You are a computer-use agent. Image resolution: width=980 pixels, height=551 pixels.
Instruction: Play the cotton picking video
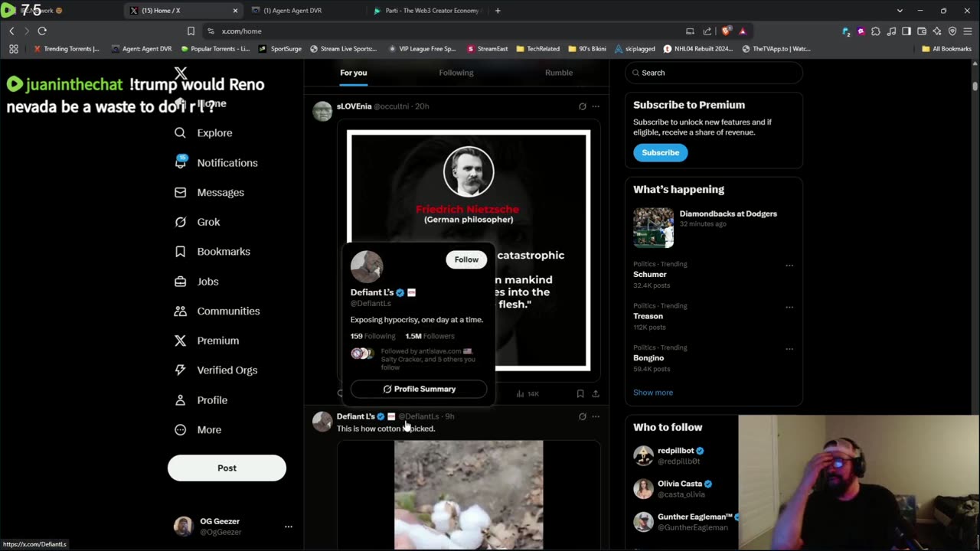click(469, 495)
